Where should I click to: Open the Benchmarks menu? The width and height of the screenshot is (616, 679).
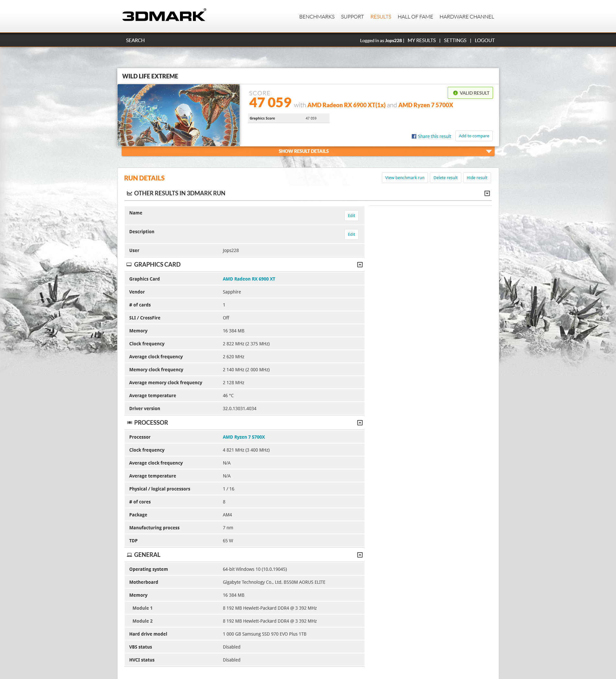pos(316,17)
